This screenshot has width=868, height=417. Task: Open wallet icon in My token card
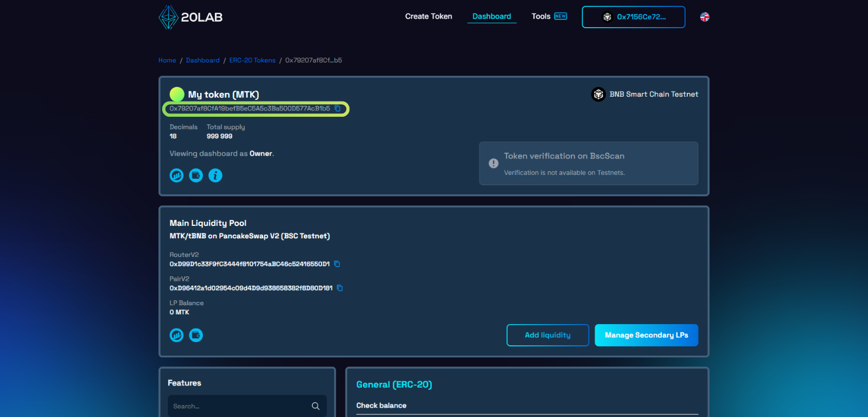point(196,175)
